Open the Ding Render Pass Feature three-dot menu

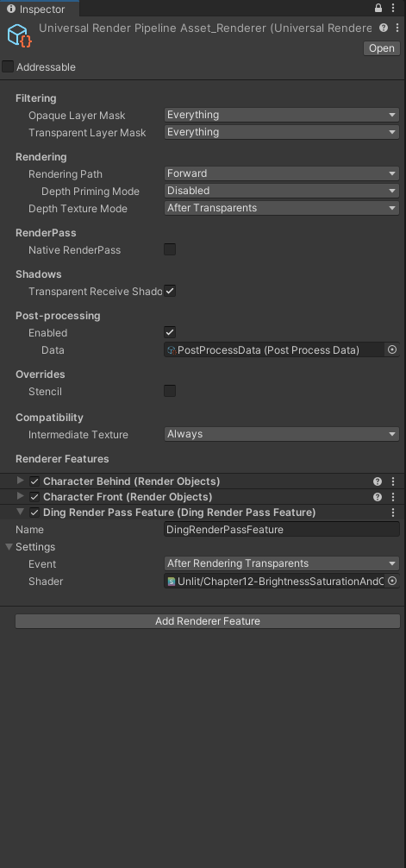tap(393, 513)
